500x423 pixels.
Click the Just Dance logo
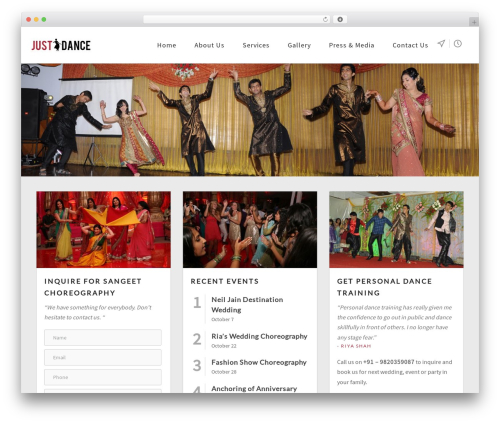pos(61,45)
